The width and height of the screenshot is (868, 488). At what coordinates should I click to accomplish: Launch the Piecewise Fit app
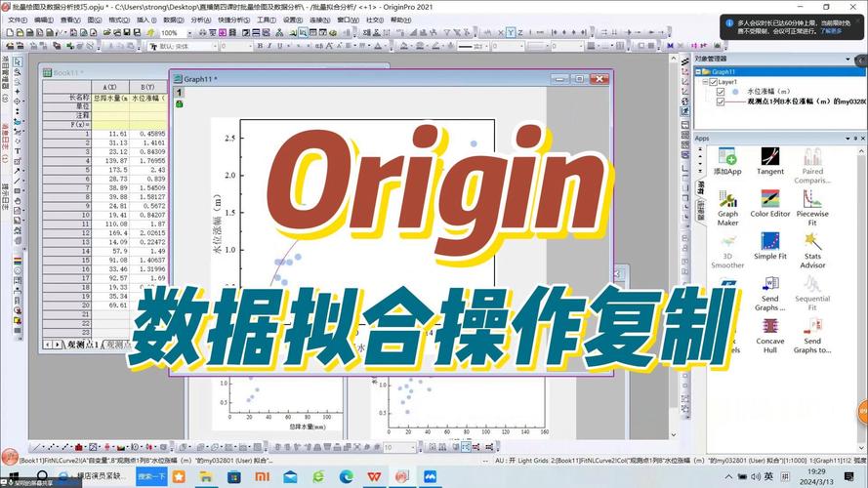click(x=812, y=208)
